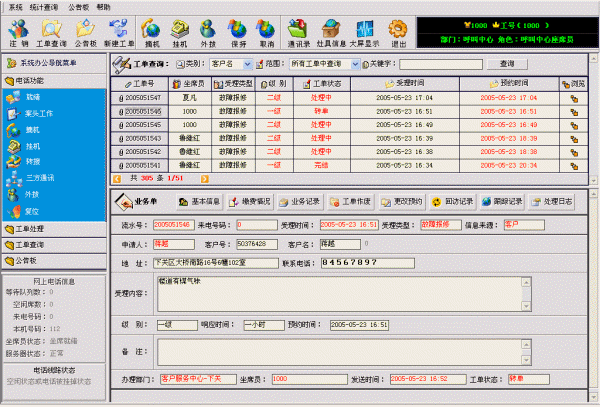Click the 处理日志 button

553,201
